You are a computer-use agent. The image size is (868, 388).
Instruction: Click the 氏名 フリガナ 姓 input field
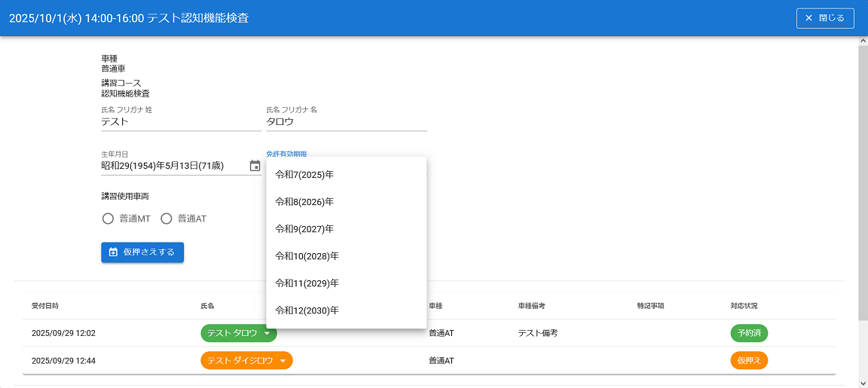click(181, 122)
